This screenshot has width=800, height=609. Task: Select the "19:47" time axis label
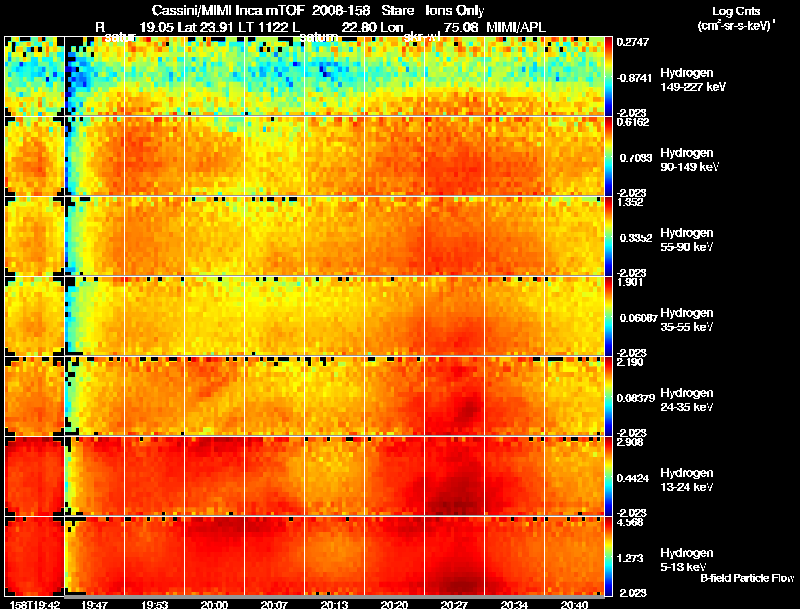point(95,604)
